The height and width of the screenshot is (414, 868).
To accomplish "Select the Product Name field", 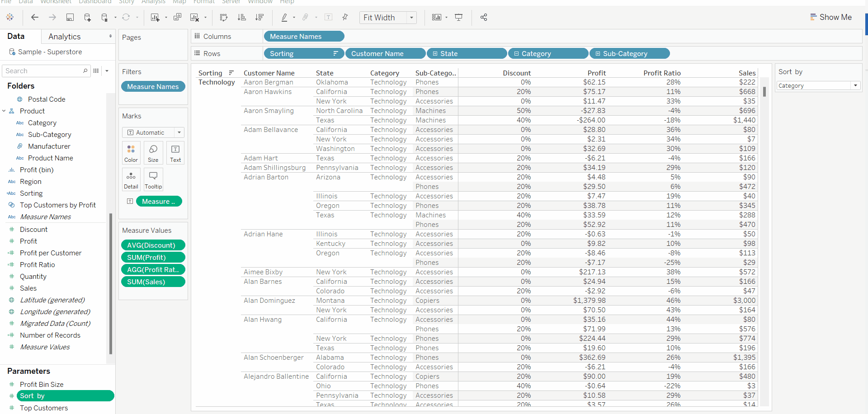I will 51,158.
